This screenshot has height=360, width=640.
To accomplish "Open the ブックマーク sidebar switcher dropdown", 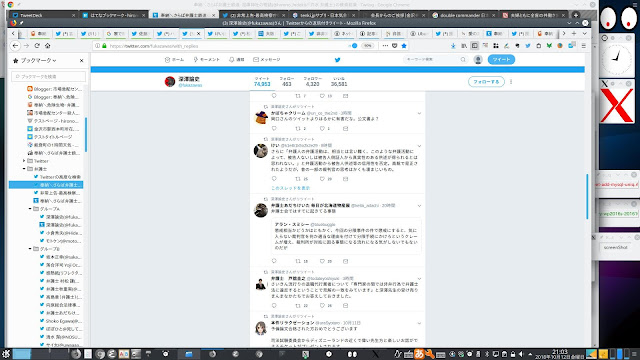I will pos(38,60).
